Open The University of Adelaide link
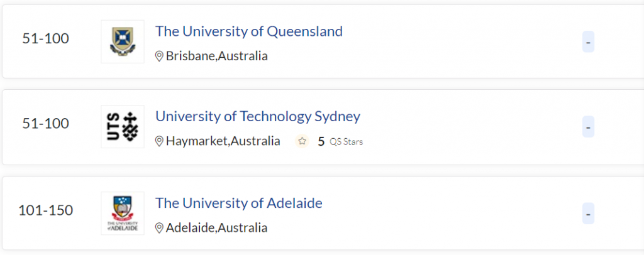 click(238, 203)
